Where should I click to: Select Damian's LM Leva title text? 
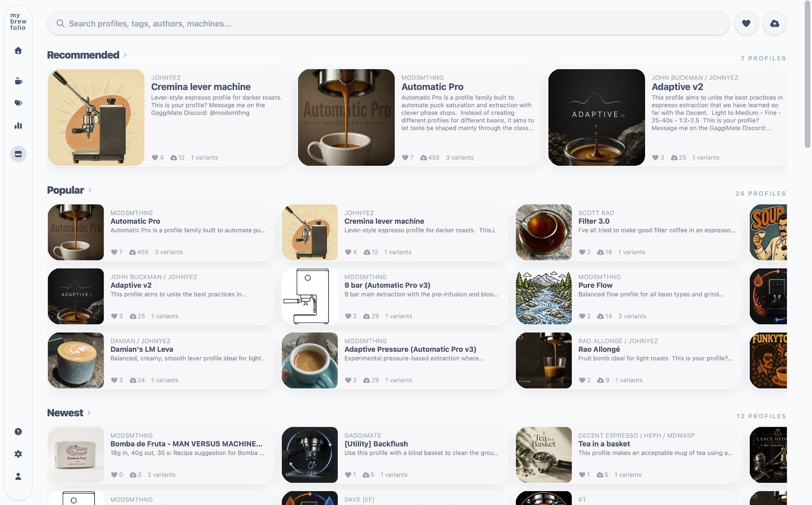point(142,349)
